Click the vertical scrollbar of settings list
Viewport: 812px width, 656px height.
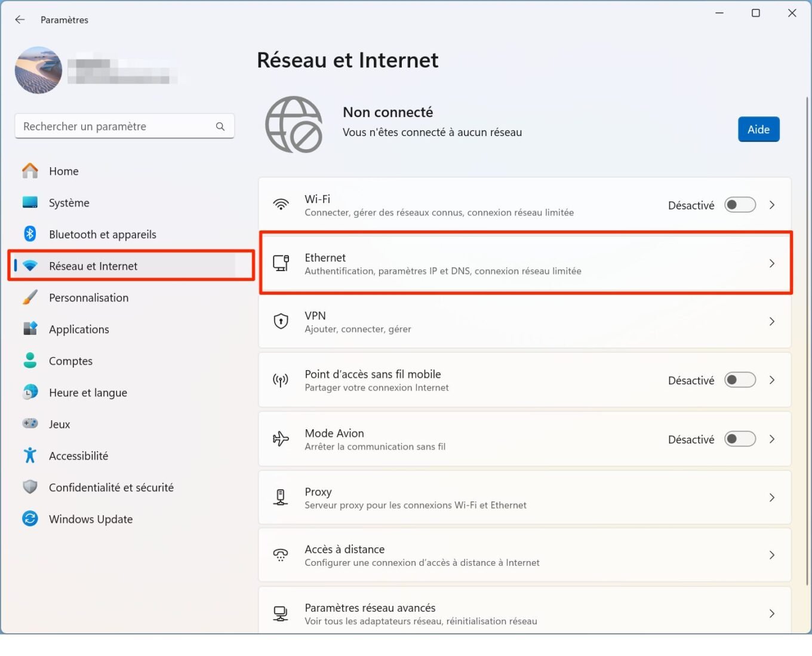pyautogui.click(x=807, y=340)
